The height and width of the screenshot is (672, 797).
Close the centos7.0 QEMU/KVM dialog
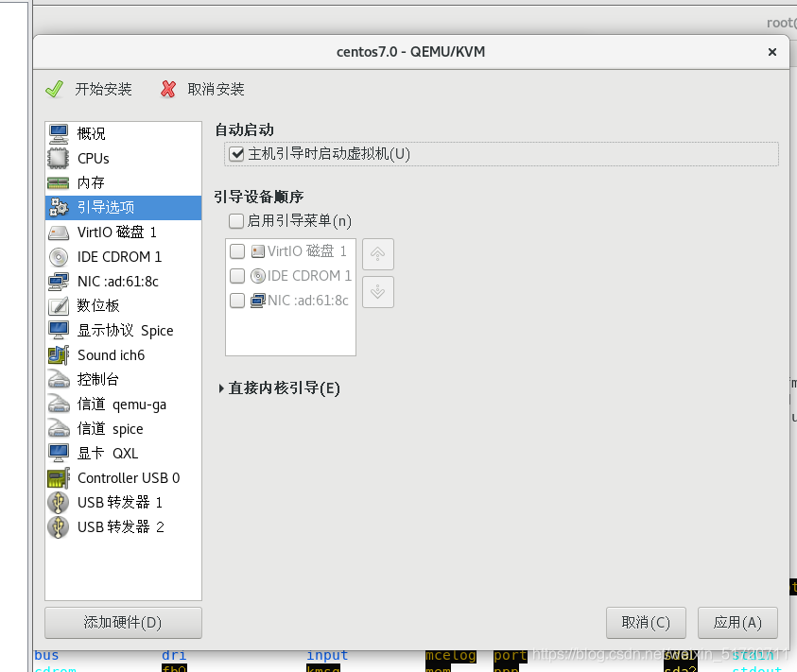(x=772, y=52)
